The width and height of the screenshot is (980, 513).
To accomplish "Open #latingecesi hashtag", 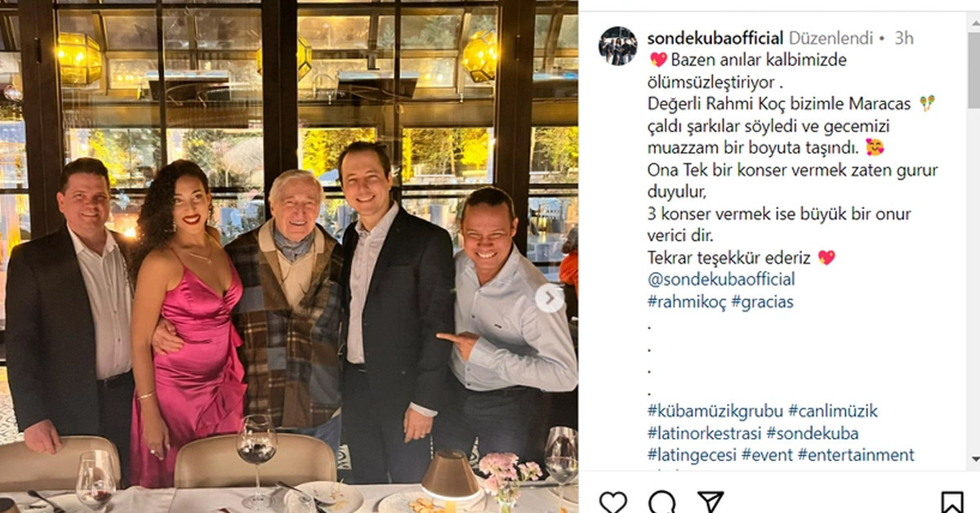I will point(691,455).
